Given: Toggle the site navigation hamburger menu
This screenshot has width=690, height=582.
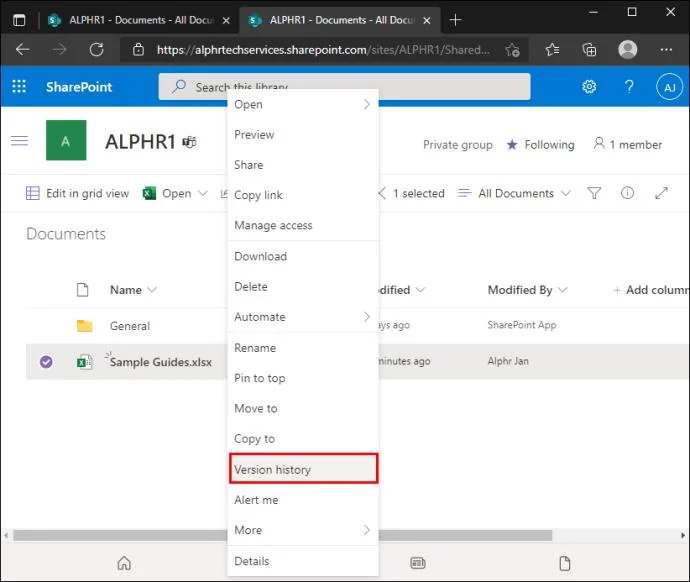Looking at the screenshot, I should 19,141.
